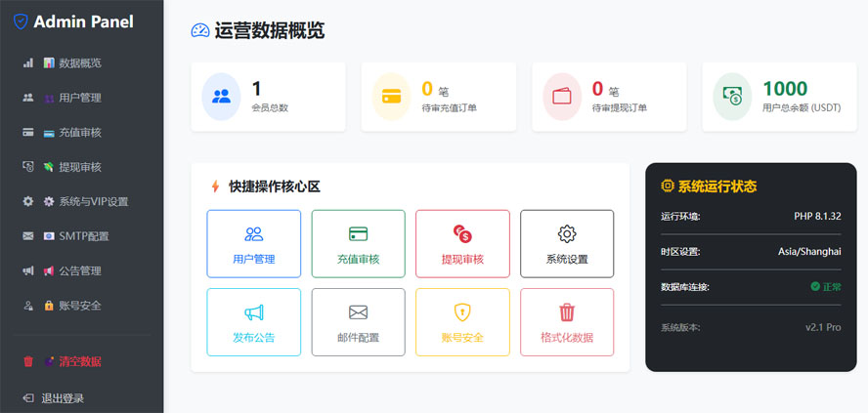Click the yellow card icon in 待审充值订单 card
This screenshot has width=868, height=413.
click(x=391, y=97)
